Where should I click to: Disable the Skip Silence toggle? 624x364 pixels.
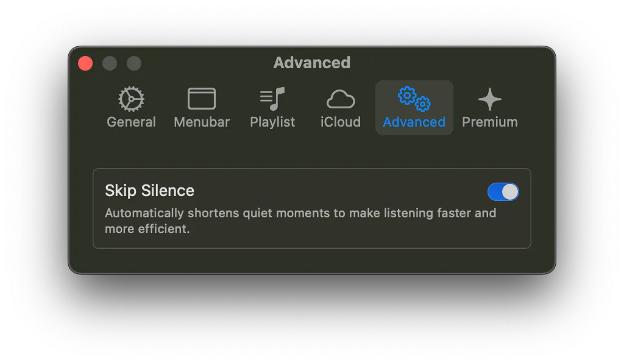503,191
